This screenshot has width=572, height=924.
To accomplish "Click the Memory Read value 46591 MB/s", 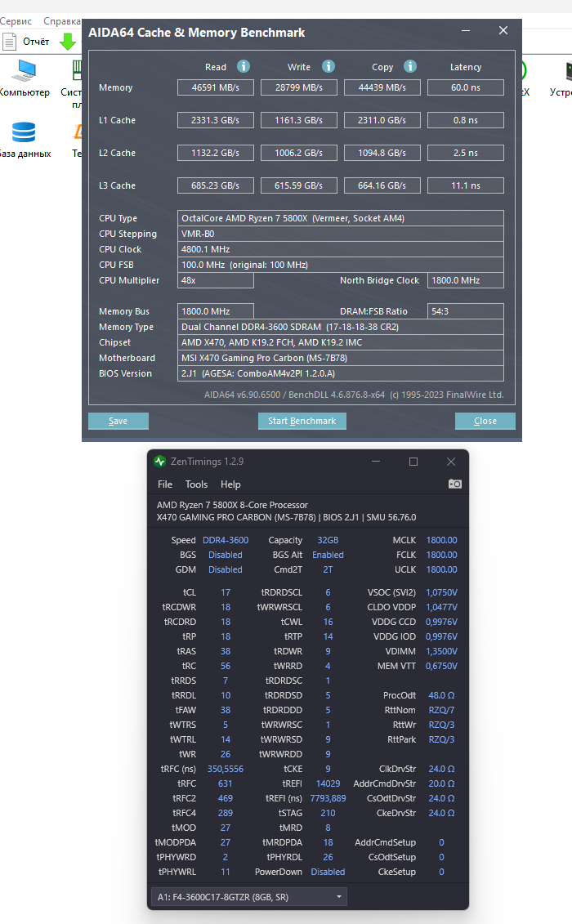I will pyautogui.click(x=216, y=87).
